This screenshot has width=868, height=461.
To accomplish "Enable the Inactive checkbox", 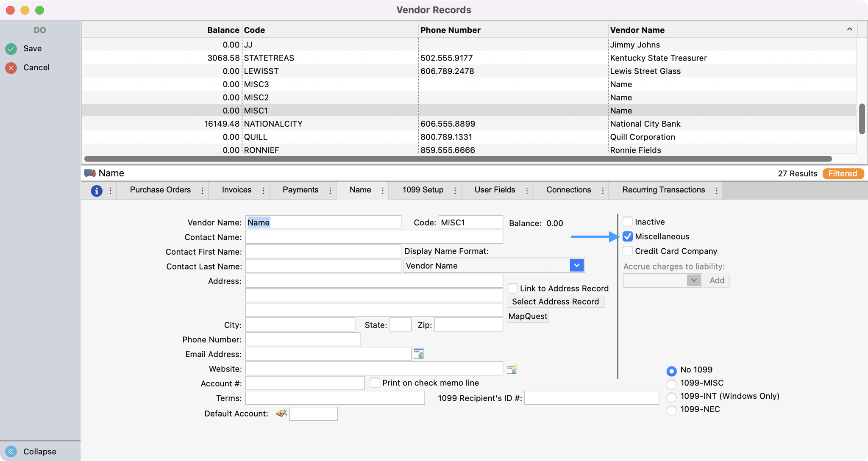I will pos(628,222).
